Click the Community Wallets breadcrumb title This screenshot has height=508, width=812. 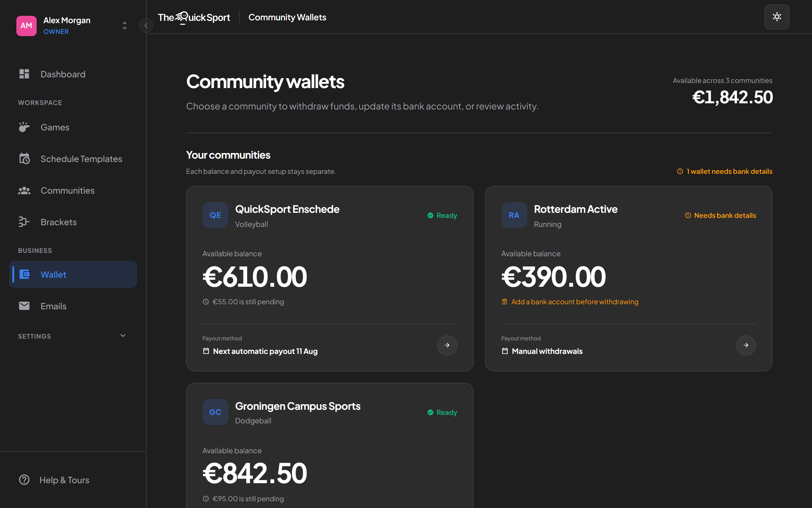[287, 17]
